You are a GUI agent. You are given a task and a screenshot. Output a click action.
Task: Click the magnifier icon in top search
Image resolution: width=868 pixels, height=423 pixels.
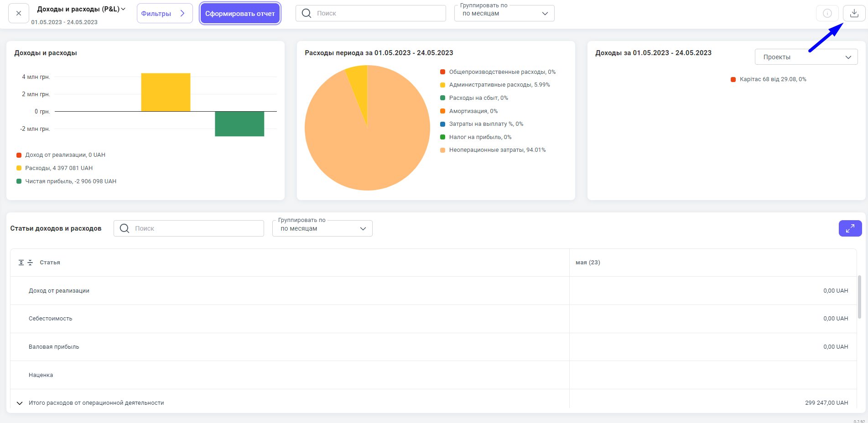coord(307,13)
